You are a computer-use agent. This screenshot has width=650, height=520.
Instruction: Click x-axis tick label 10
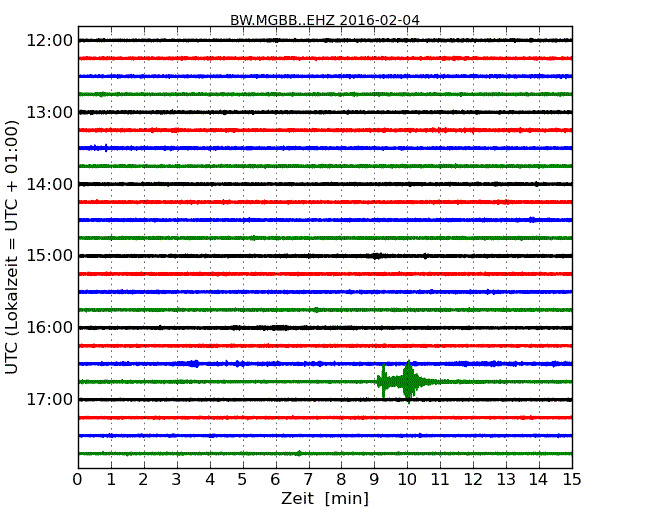pos(407,480)
